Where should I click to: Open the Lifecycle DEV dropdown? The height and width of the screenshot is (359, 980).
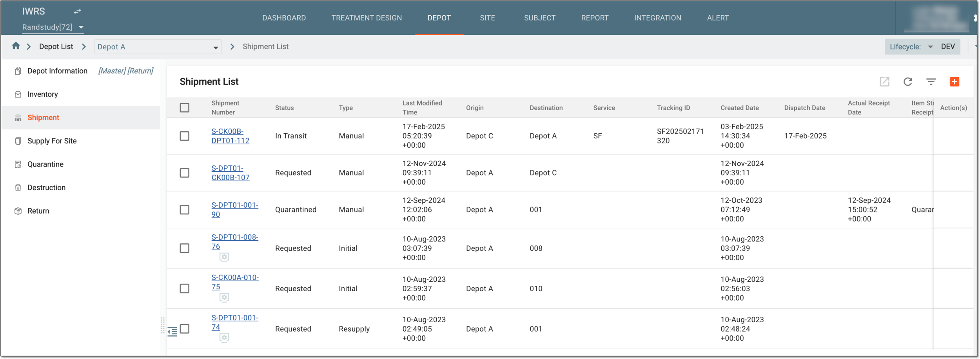click(922, 47)
